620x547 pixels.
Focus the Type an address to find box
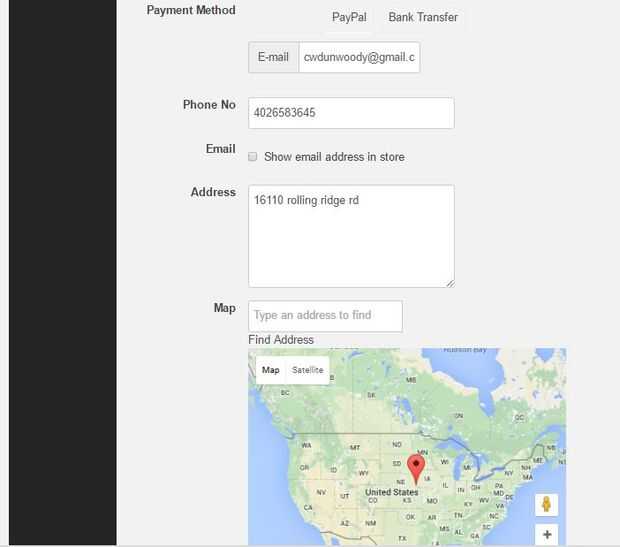pyautogui.click(x=325, y=316)
